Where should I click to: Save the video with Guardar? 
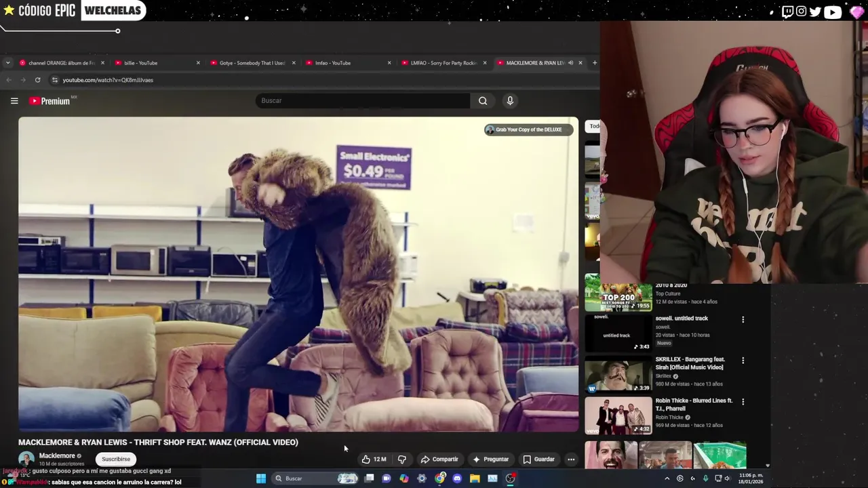(538, 460)
